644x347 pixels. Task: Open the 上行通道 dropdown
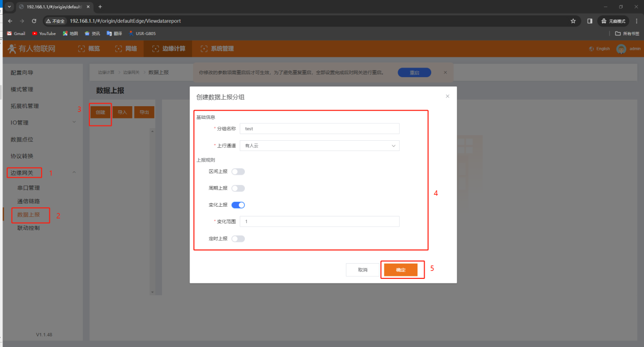(x=319, y=146)
